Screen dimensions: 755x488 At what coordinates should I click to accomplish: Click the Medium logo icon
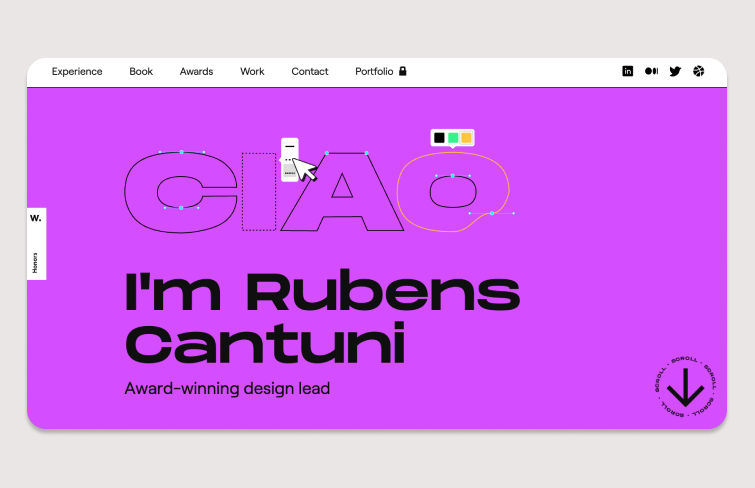coord(652,71)
